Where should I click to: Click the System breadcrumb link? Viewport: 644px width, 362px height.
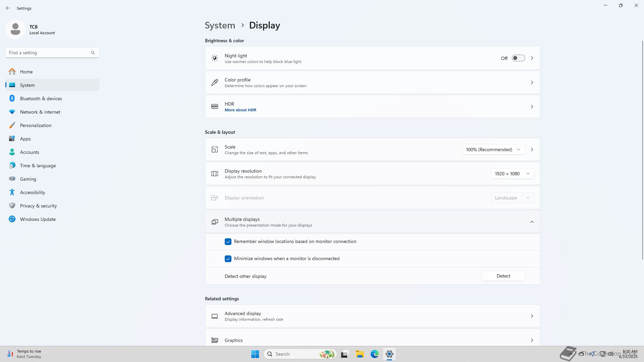pyautogui.click(x=220, y=25)
